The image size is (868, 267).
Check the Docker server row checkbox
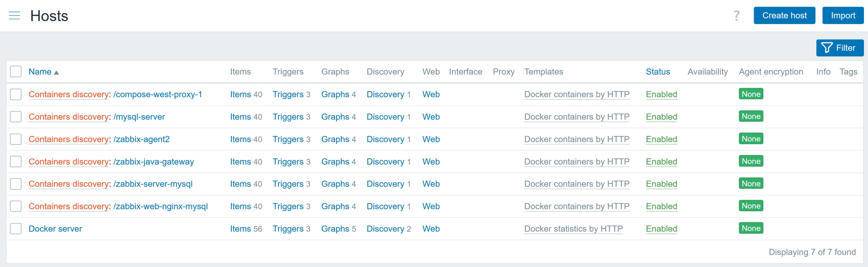tap(16, 229)
